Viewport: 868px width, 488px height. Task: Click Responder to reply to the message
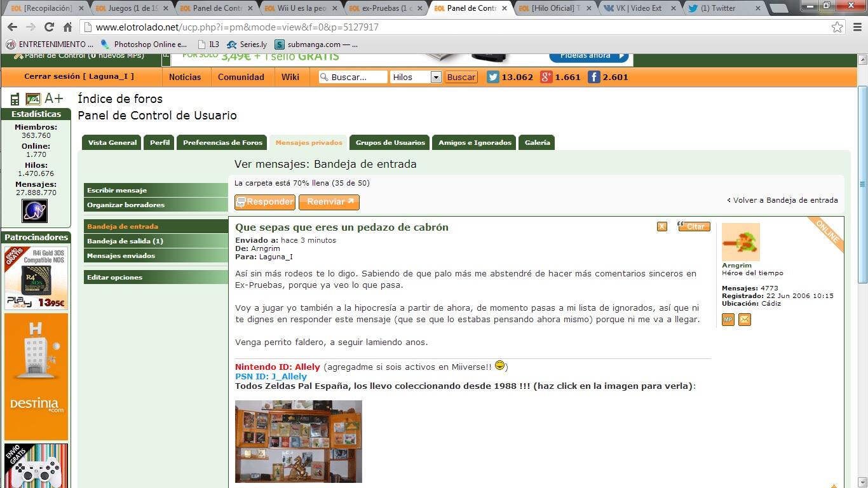click(264, 202)
